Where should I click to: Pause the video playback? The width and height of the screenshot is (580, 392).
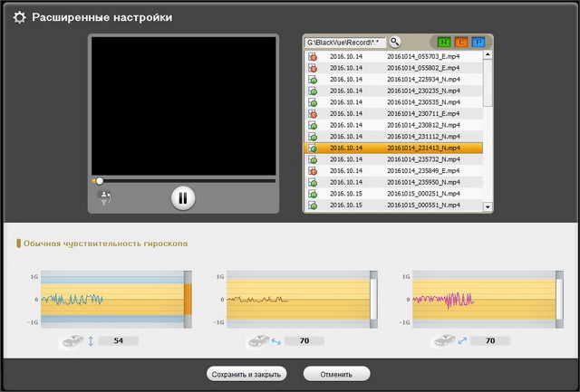(183, 198)
